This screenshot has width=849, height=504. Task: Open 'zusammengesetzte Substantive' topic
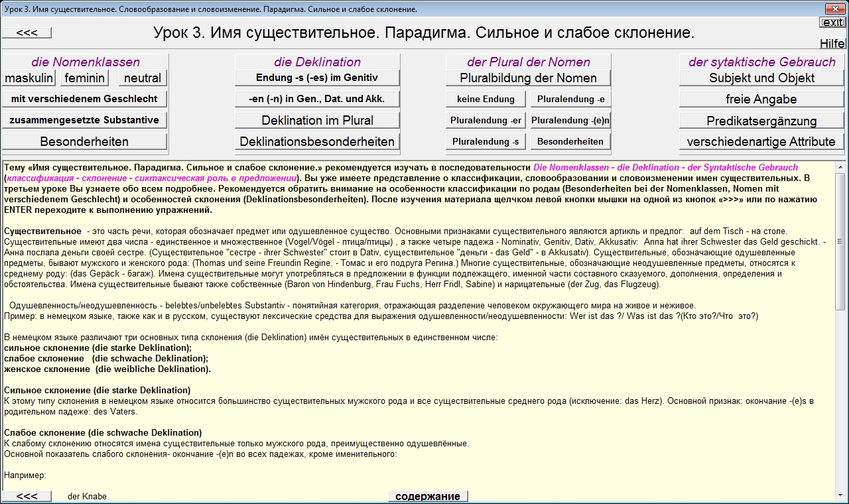(x=84, y=120)
